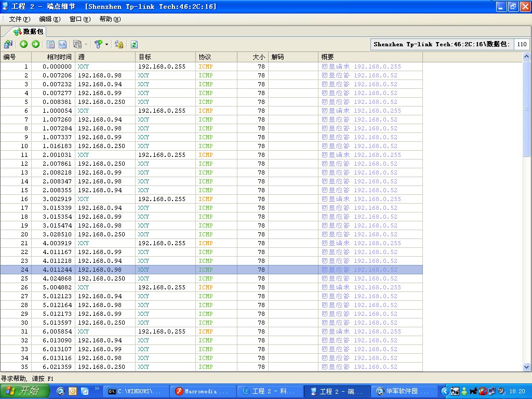532x399 pixels.
Task: Click the vertical scrollbar down arrow
Action: pyautogui.click(x=526, y=367)
